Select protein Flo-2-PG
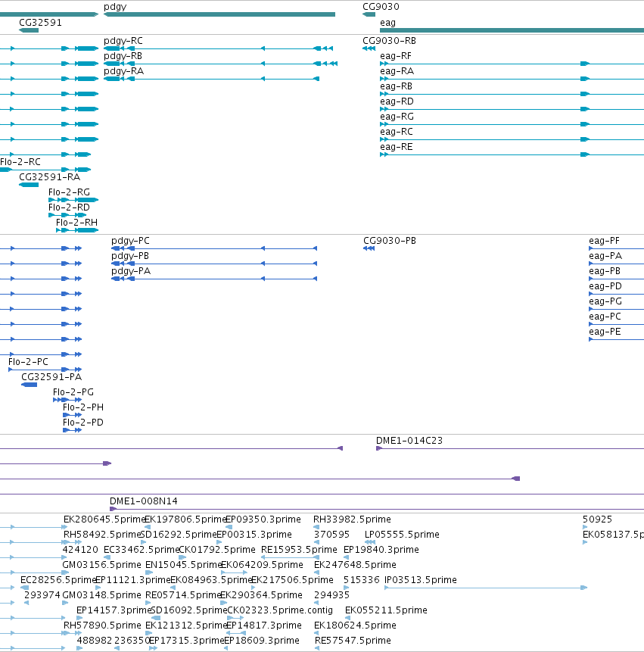644x652 pixels. [x=67, y=400]
